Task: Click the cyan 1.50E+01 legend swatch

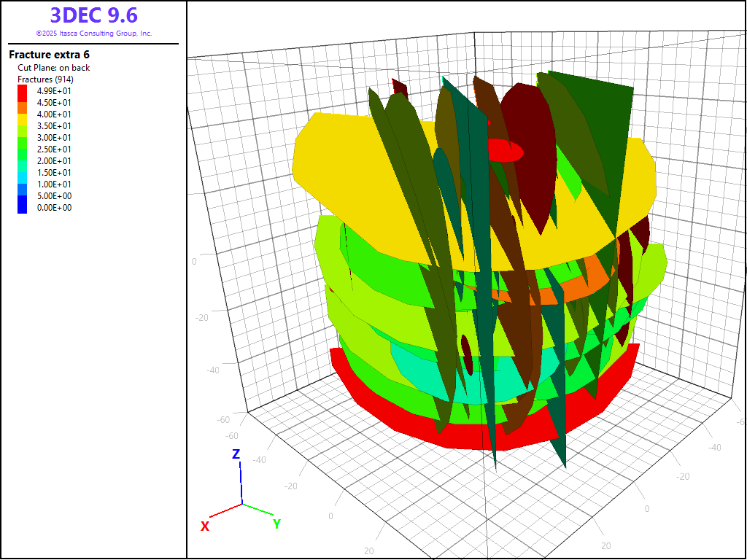Action: point(22,173)
